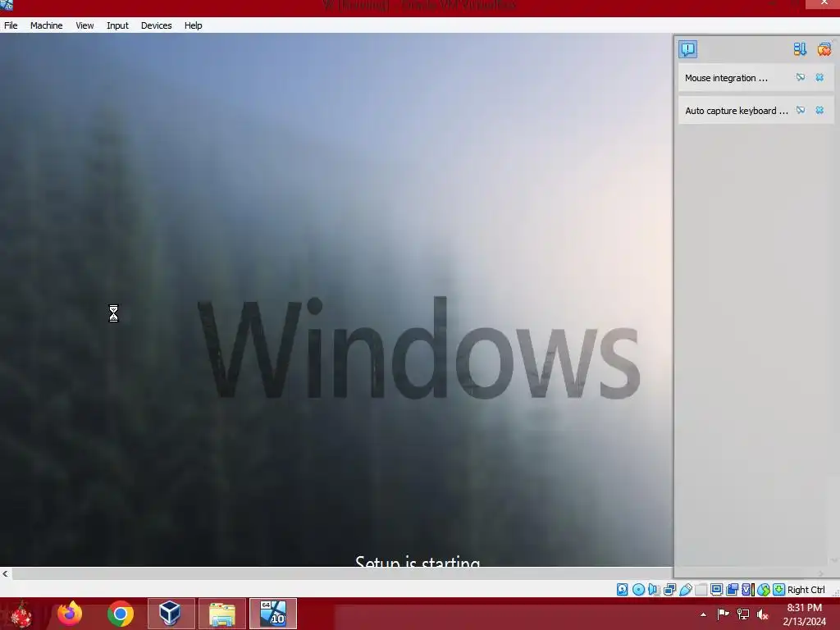Viewport: 840px width, 630px height.
Task: Click the mouse integration globe indicator
Action: click(764, 590)
